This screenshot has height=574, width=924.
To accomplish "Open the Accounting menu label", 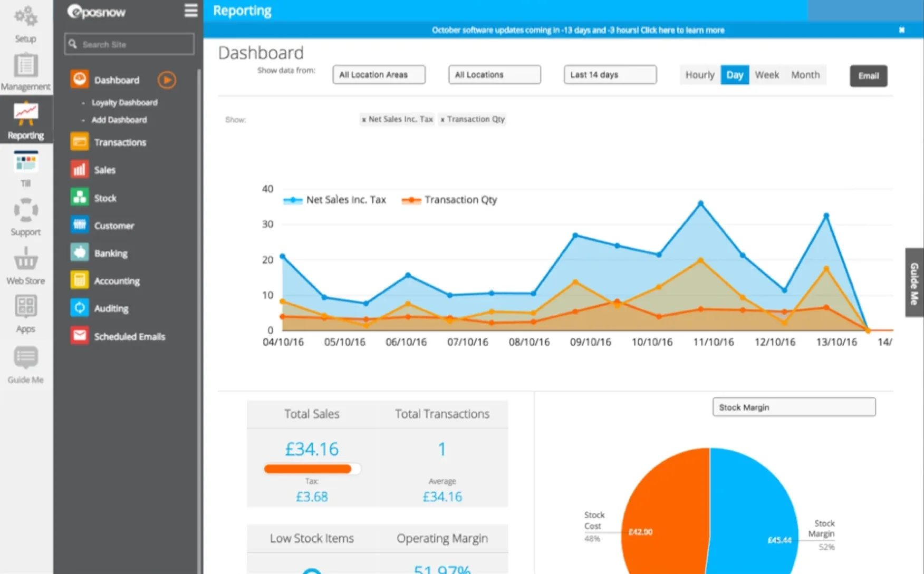I will 117,281.
